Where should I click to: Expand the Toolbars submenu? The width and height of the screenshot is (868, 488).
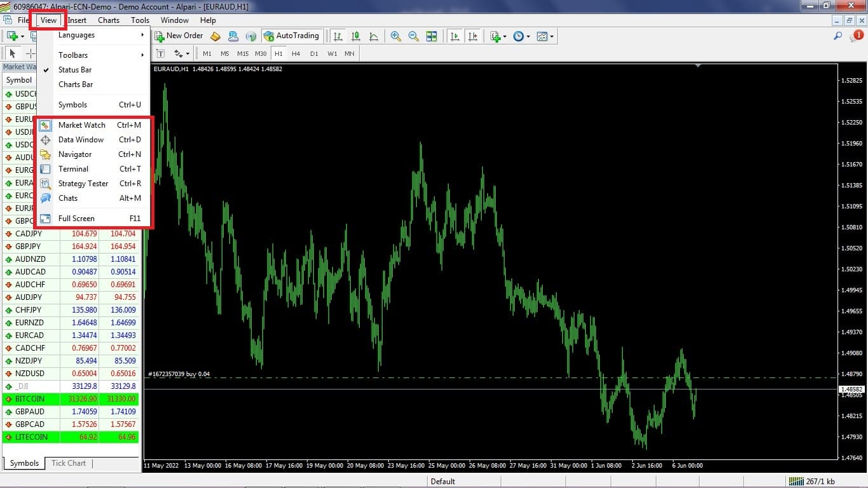pos(94,55)
